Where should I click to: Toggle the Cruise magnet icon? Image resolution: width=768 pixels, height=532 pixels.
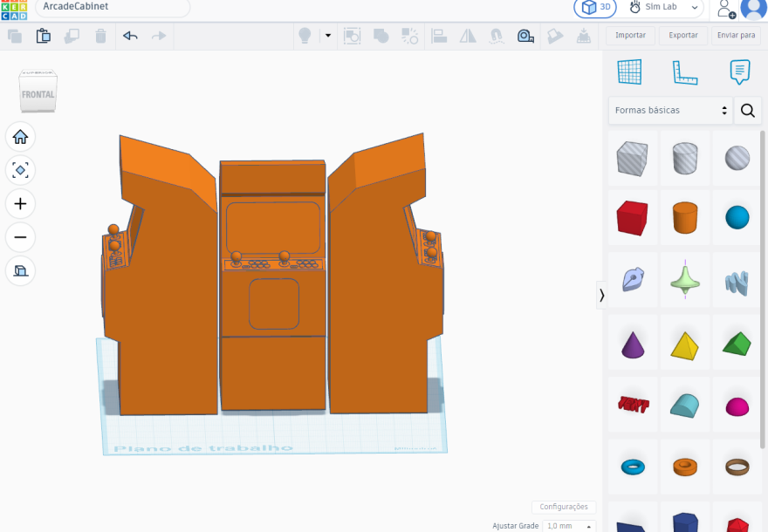497,37
